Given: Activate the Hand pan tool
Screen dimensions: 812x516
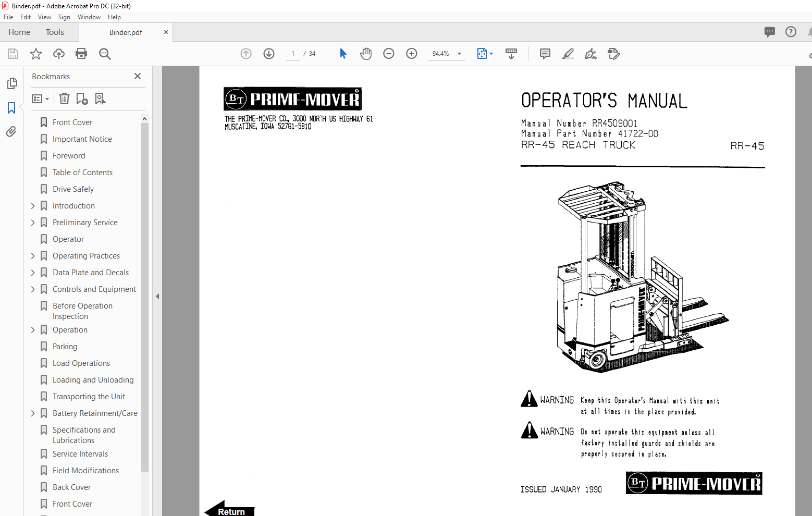Looking at the screenshot, I should pos(366,54).
